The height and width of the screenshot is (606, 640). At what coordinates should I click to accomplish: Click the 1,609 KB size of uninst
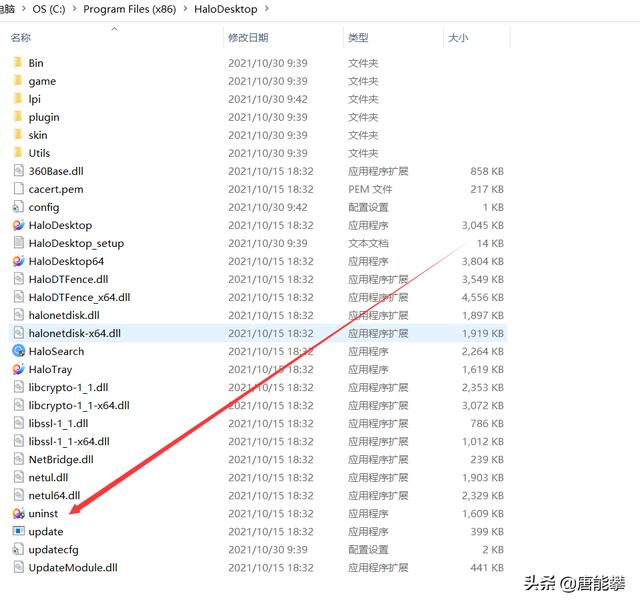[x=482, y=513]
